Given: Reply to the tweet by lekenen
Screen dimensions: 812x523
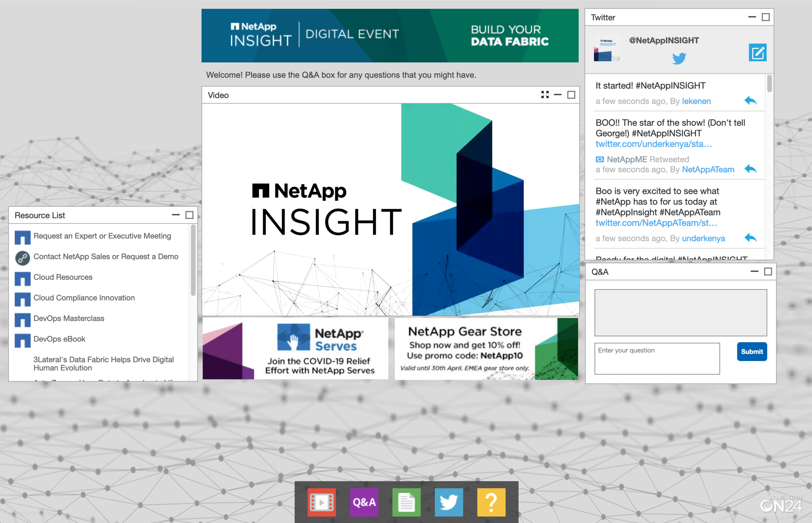Looking at the screenshot, I should 751,101.
